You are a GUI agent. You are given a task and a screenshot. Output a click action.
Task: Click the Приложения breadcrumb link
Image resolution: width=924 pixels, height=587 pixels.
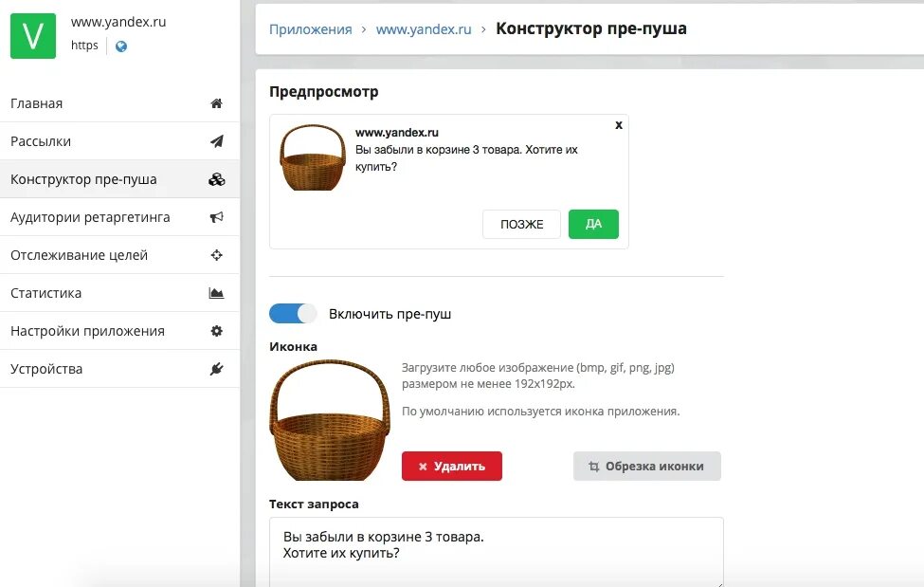[x=310, y=29]
